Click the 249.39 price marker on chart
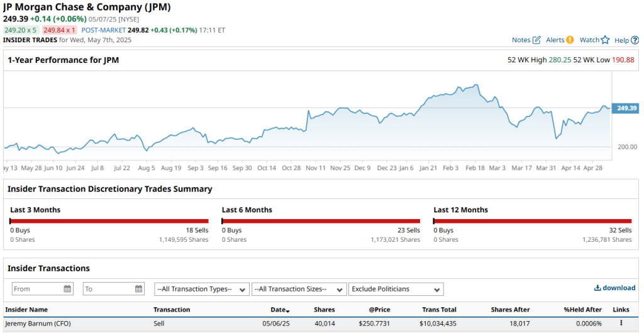 coord(626,108)
